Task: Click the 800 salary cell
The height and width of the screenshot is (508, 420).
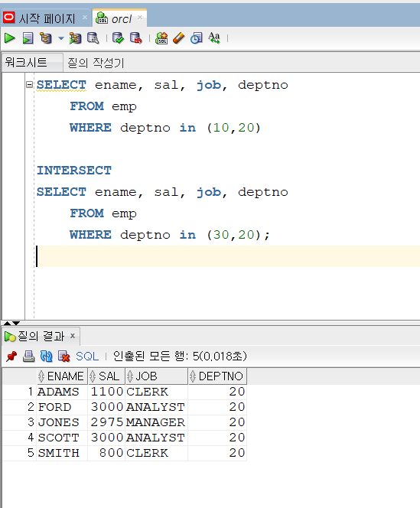Action: coord(106,453)
